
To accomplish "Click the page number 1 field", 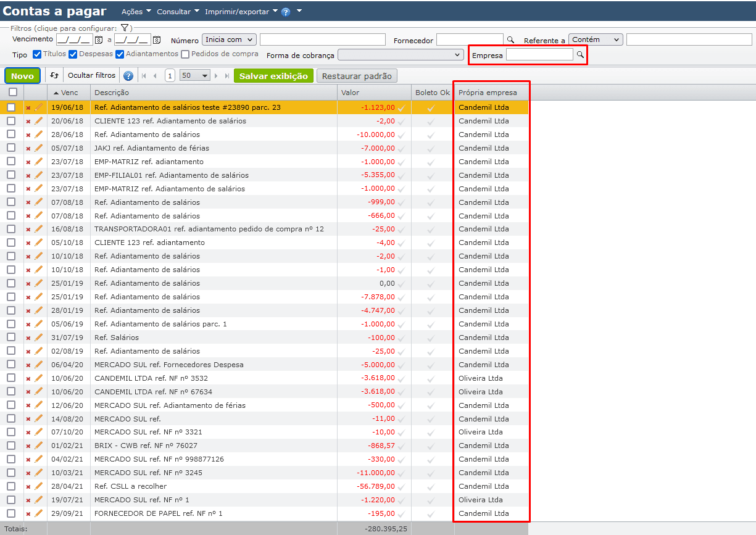I will (x=170, y=76).
